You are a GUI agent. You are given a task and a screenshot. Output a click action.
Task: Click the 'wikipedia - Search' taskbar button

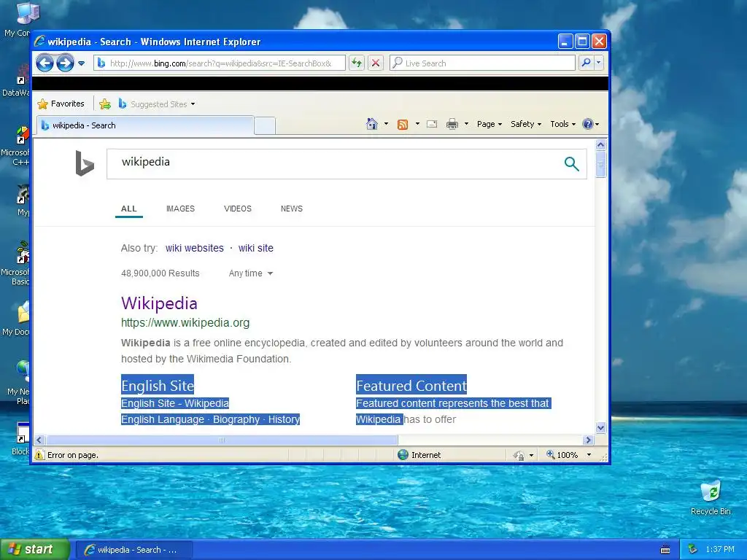pyautogui.click(x=134, y=550)
